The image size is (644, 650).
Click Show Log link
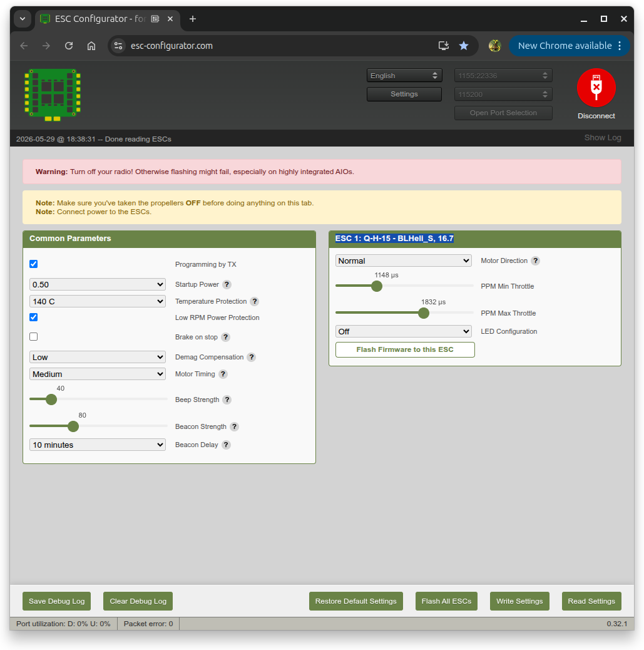pyautogui.click(x=603, y=138)
